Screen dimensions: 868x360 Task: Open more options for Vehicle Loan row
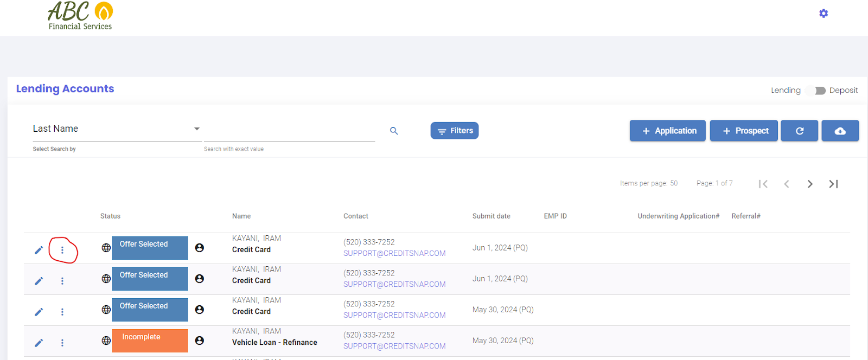point(62,343)
